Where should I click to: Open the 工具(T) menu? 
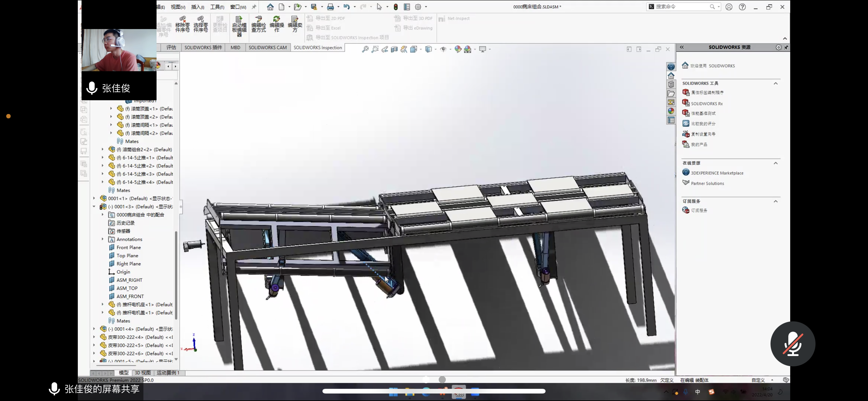[x=217, y=7]
